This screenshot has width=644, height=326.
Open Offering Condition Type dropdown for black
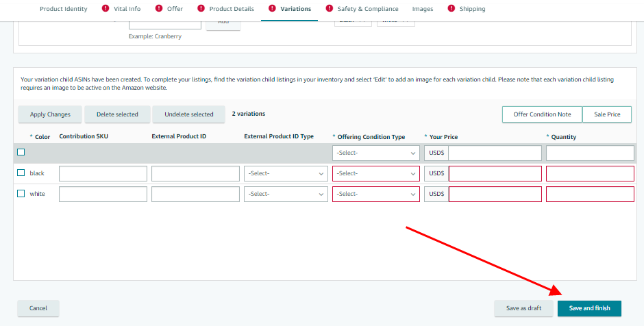[x=376, y=173]
